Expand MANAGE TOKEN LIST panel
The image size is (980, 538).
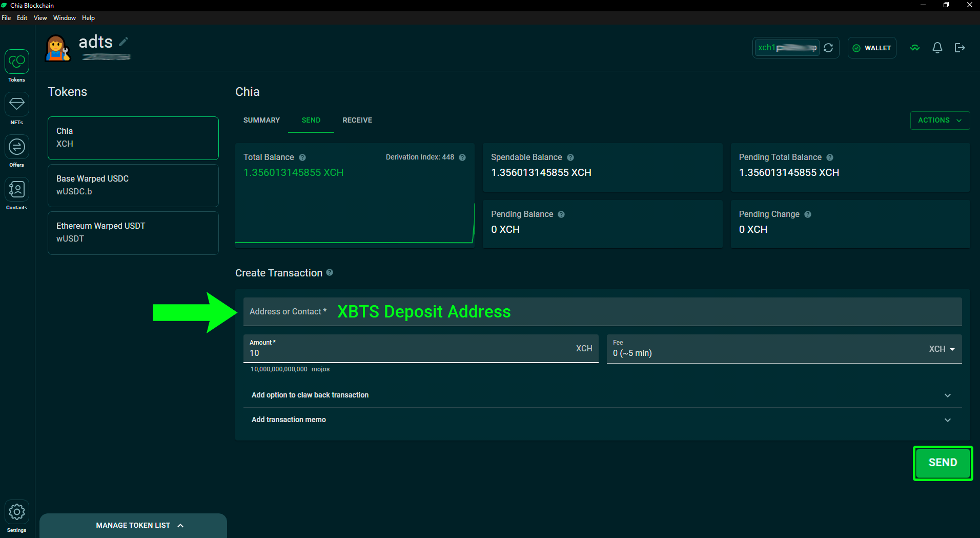tap(133, 526)
